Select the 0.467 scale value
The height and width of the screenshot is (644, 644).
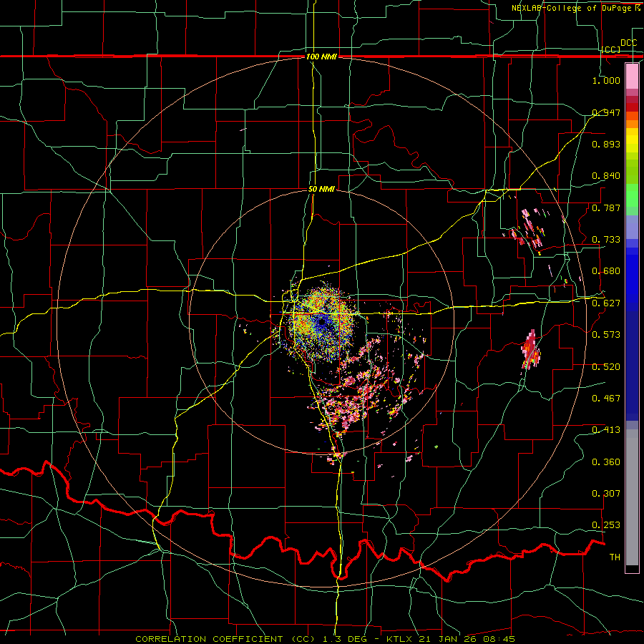tap(606, 399)
